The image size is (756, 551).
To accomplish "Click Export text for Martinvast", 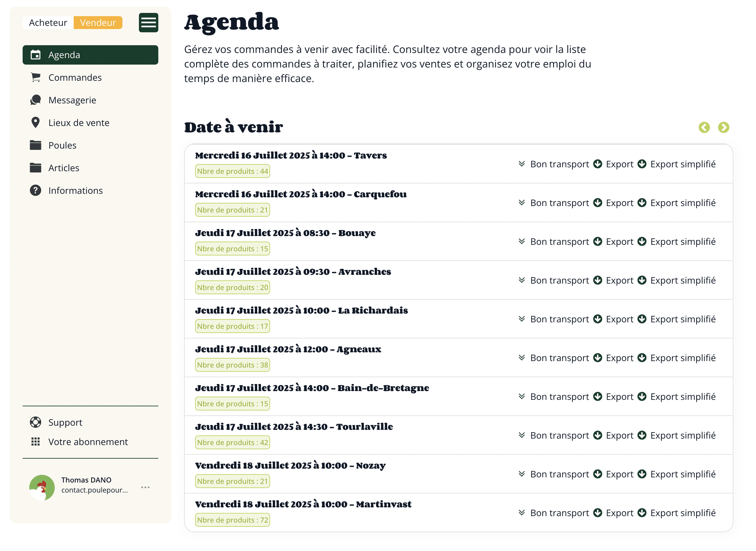I will 620,513.
